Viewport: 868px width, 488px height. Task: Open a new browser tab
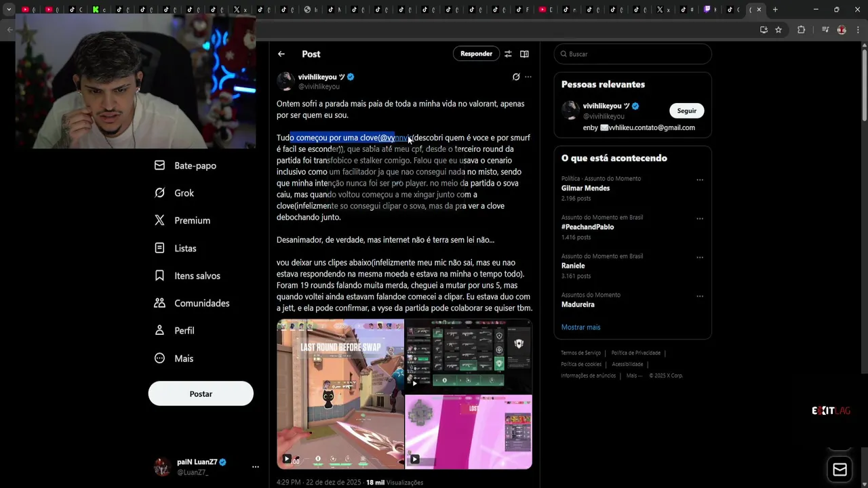point(775,9)
